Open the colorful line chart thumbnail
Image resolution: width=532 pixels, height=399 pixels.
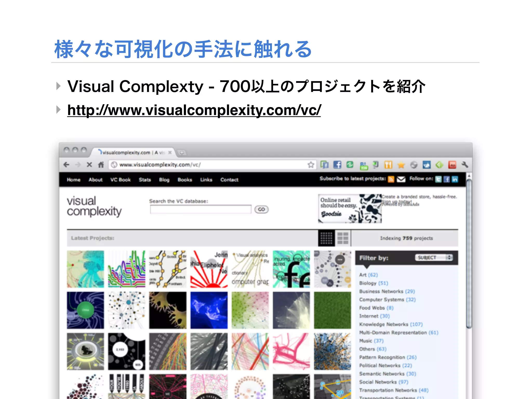coord(127,269)
